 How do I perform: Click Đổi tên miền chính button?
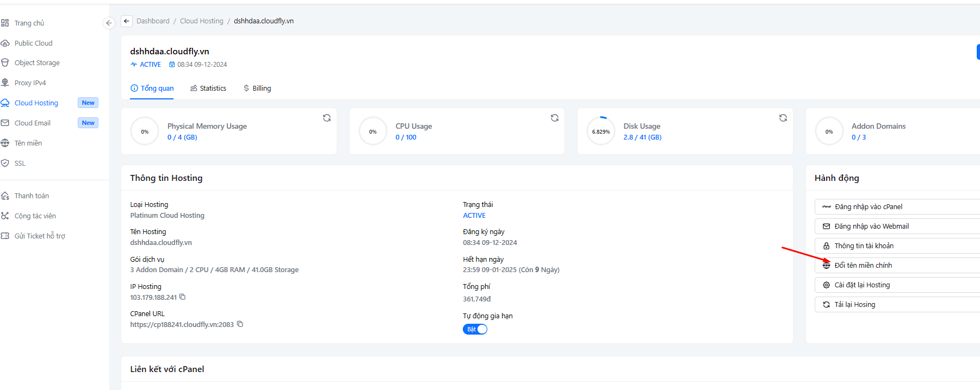click(897, 266)
